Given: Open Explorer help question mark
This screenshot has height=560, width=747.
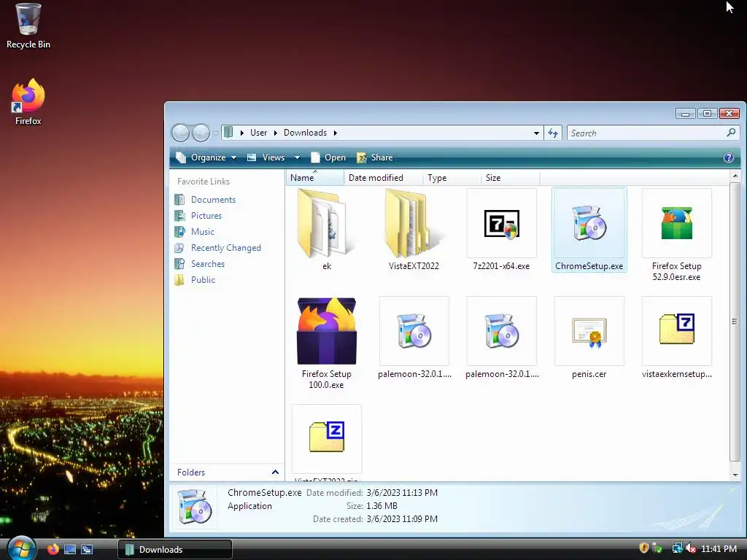Looking at the screenshot, I should [729, 157].
